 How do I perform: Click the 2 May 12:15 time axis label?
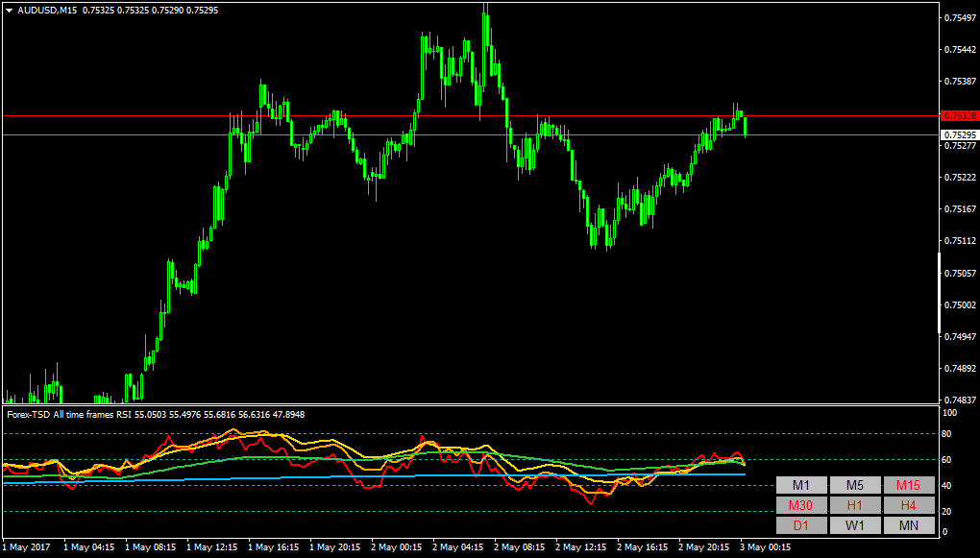click(581, 546)
